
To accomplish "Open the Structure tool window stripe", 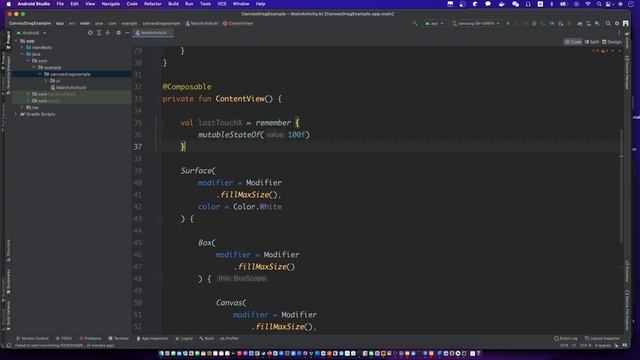I will tap(8, 250).
